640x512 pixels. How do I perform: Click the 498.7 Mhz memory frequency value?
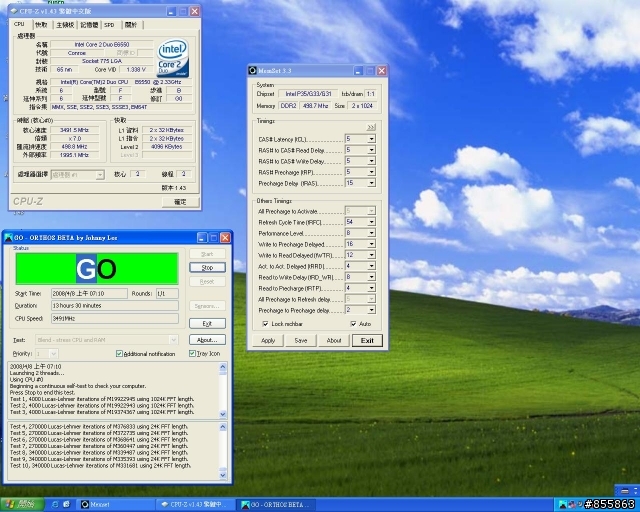tap(315, 106)
